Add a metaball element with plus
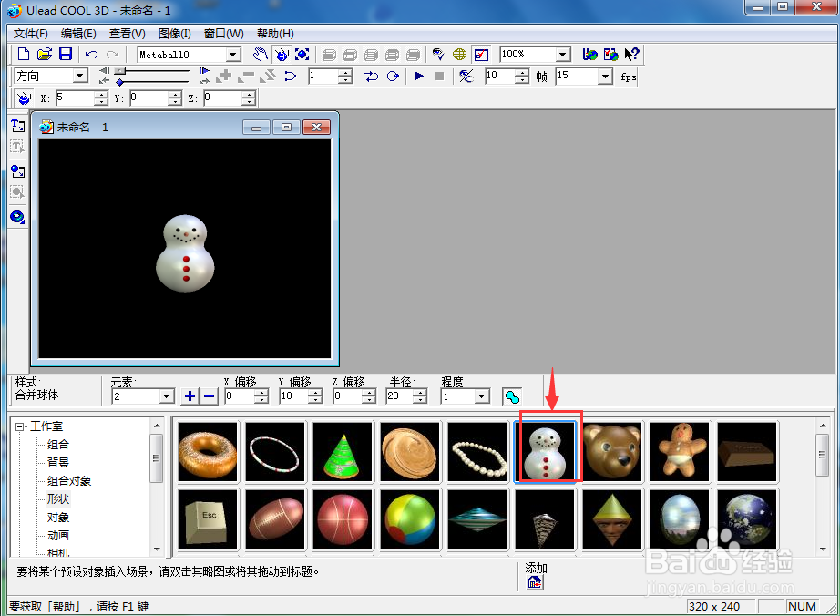The image size is (840, 616). pyautogui.click(x=190, y=396)
